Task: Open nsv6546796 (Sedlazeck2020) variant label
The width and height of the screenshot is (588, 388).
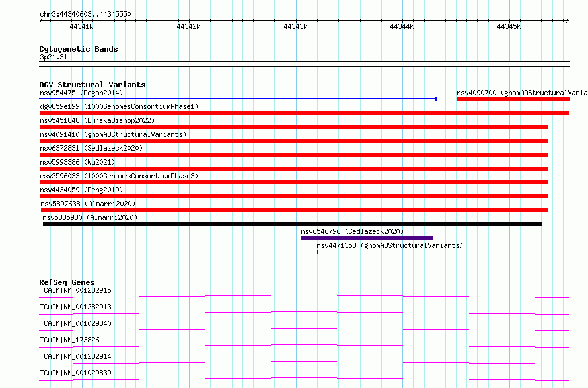Action: coord(352,231)
